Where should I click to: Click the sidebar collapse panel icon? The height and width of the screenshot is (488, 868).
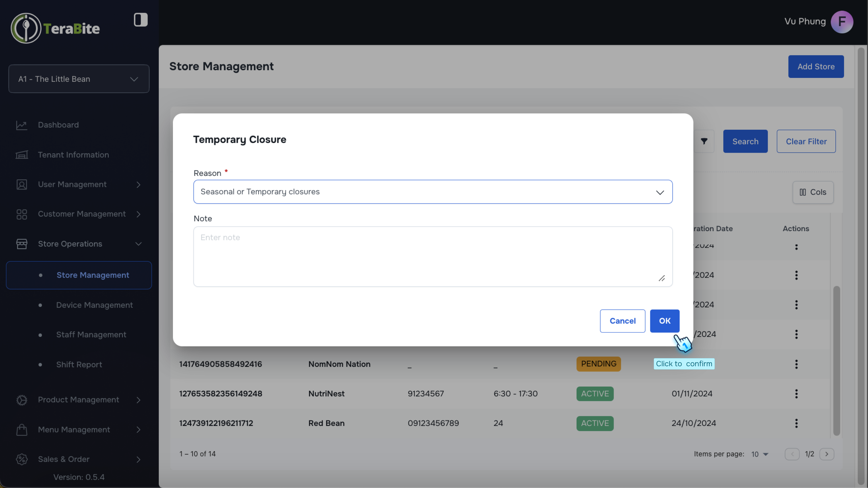pos(140,19)
